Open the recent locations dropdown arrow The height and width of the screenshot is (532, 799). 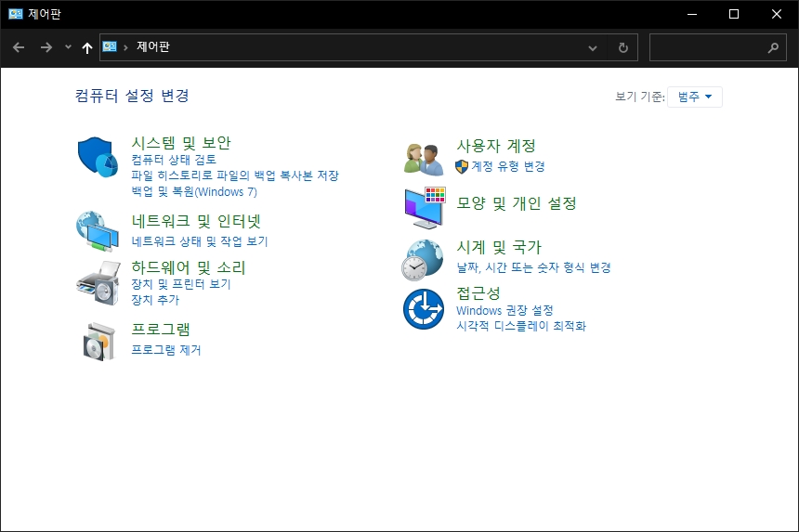(x=68, y=47)
